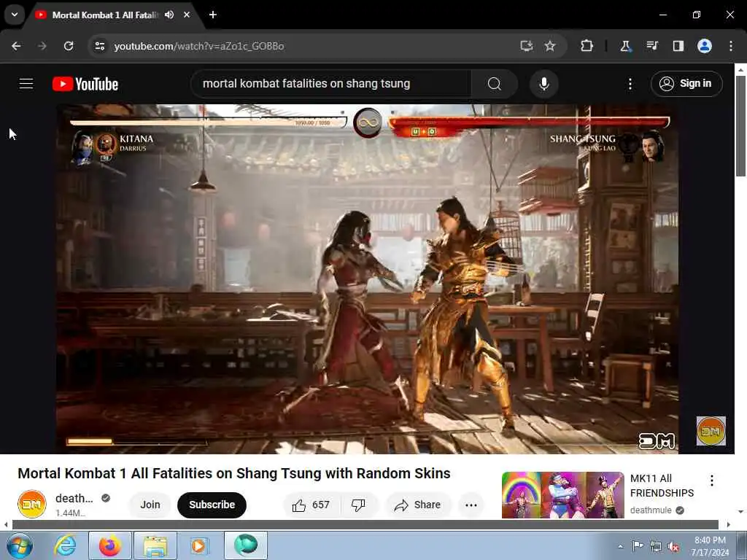Viewport: 747px width, 560px height.
Task: Open Windows Media Player in taskbar
Action: point(198,545)
